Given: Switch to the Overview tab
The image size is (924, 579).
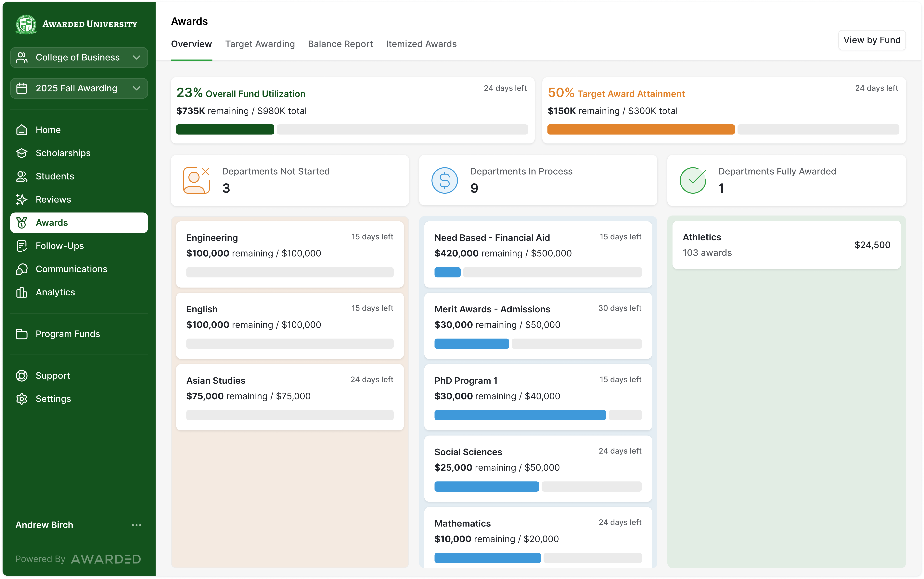Looking at the screenshot, I should [x=192, y=44].
